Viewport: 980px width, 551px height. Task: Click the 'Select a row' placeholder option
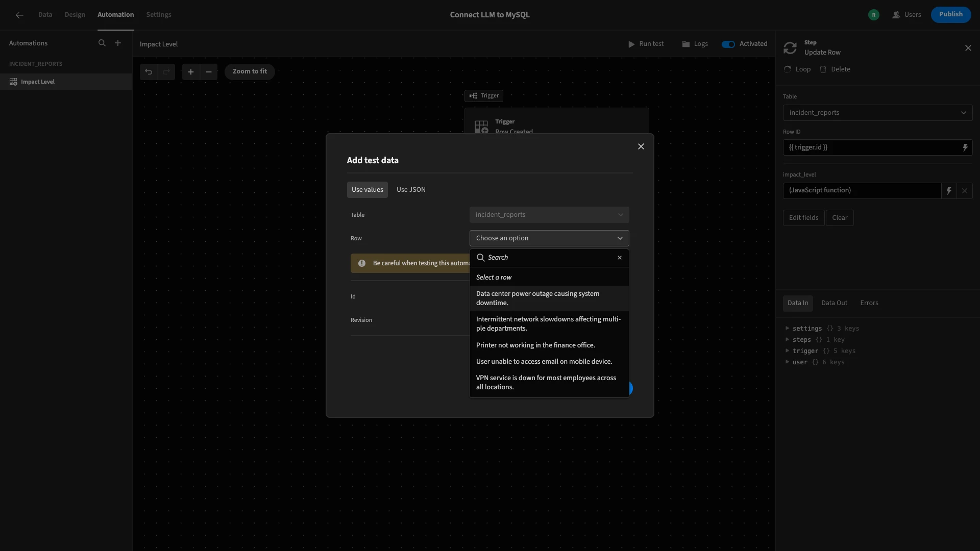pos(549,278)
